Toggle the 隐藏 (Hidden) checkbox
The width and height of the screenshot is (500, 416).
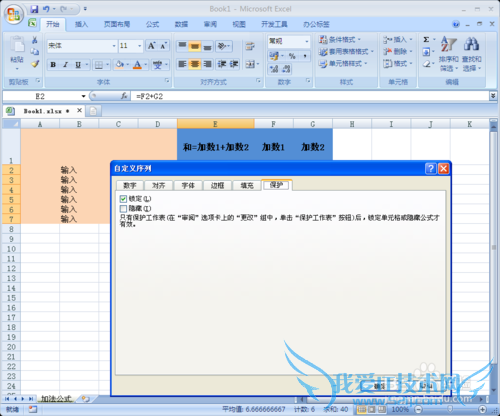point(123,209)
